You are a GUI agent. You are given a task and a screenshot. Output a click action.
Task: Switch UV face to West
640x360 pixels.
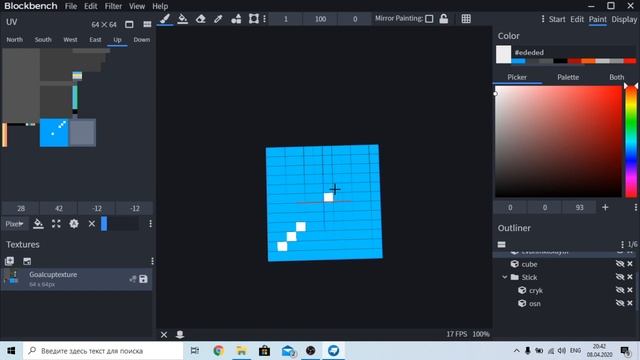70,40
